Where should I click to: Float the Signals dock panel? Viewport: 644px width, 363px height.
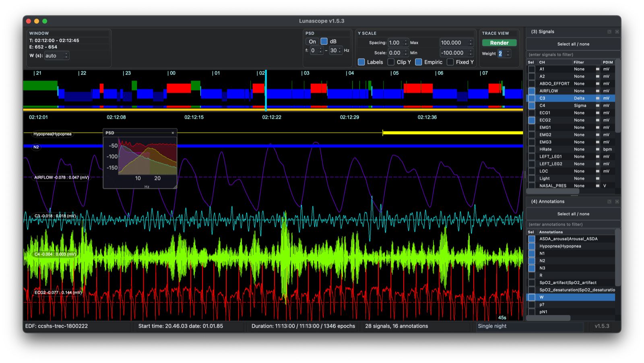(x=609, y=32)
